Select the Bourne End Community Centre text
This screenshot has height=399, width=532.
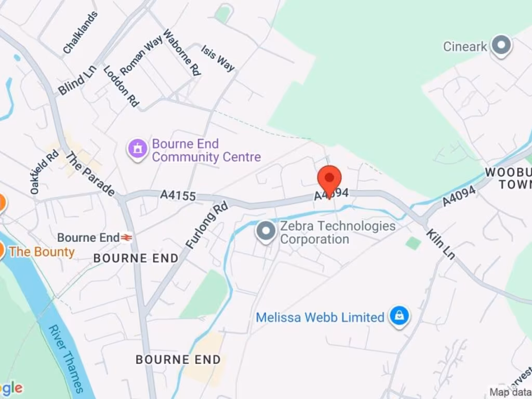pos(206,150)
